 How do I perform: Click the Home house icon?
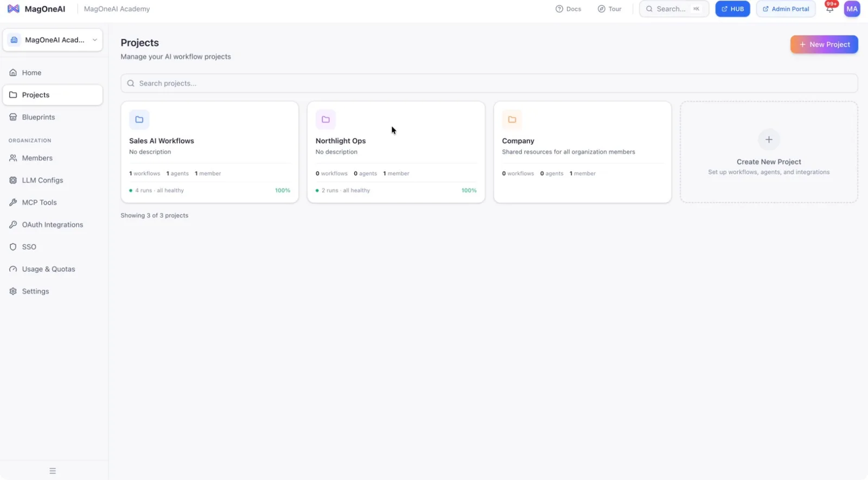pyautogui.click(x=13, y=73)
